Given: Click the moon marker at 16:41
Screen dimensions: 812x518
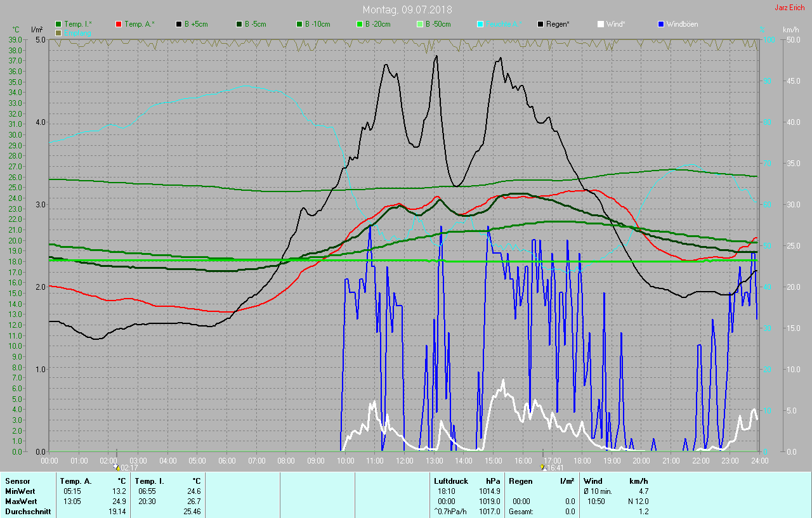Looking at the screenshot, I should pyautogui.click(x=542, y=467).
